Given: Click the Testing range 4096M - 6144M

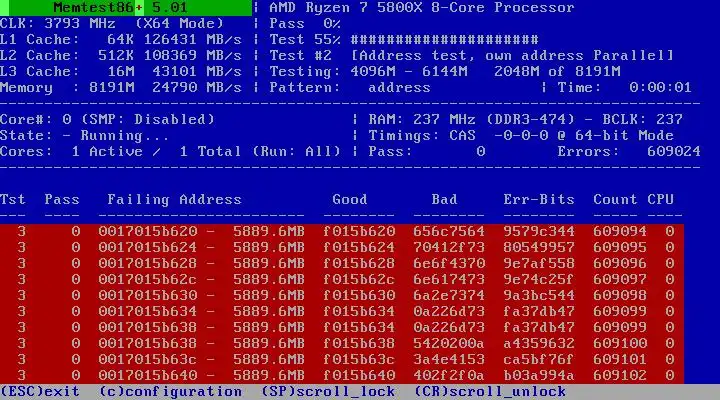Looking at the screenshot, I should (x=409, y=72).
